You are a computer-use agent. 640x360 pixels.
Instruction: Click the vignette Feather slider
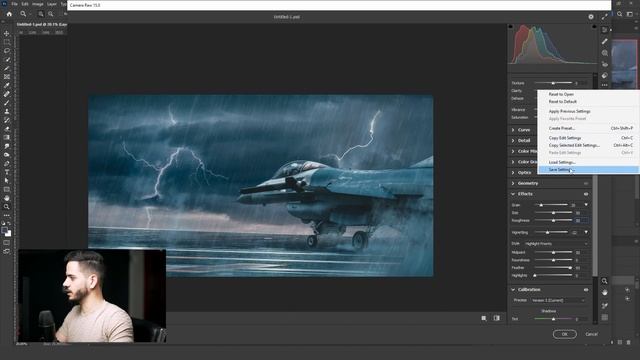point(553,268)
